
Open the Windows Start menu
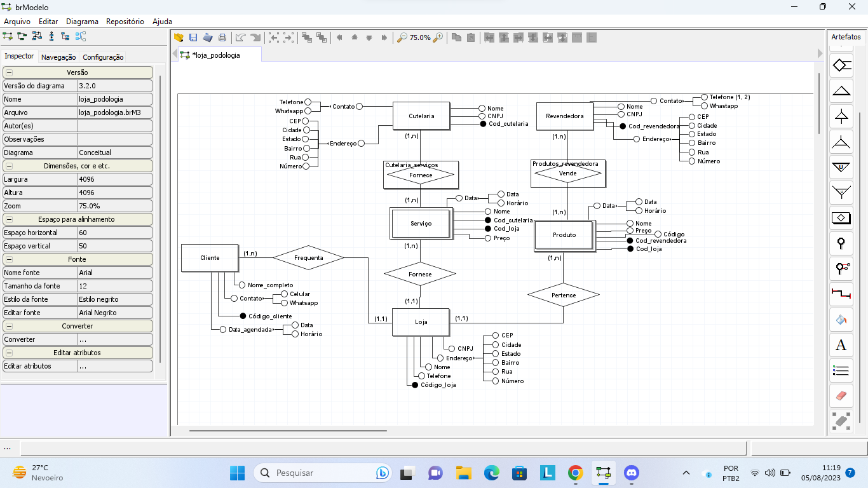237,473
